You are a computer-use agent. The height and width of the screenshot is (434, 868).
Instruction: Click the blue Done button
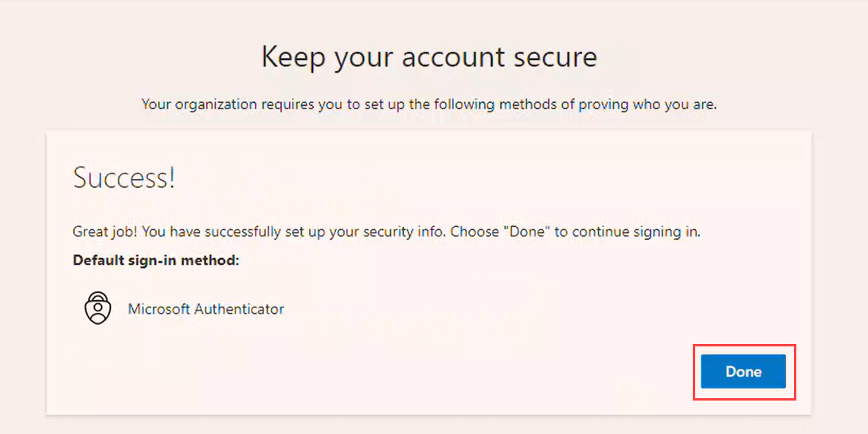pos(743,372)
